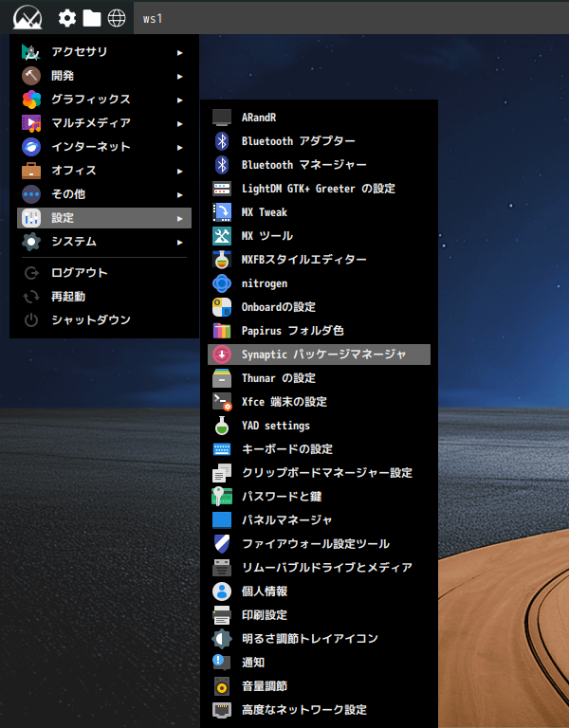569x728 pixels.
Task: Click the passwords and keys icon
Action: tap(222, 497)
